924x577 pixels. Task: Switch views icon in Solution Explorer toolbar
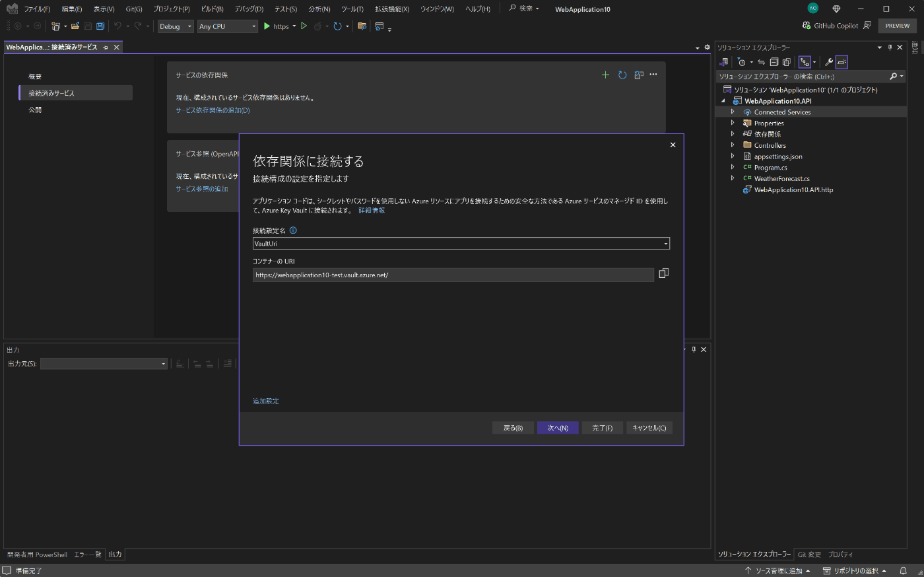click(724, 62)
